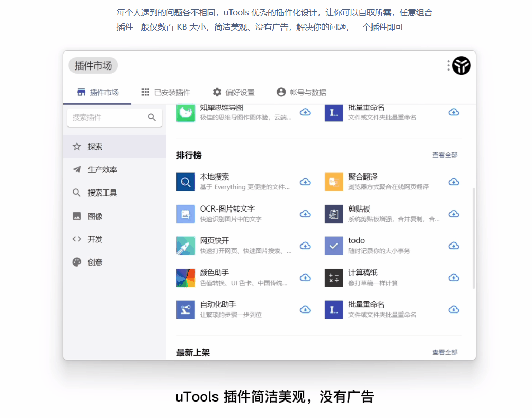Click the 聚合翻译 plugin icon
The image size is (532, 418).
[x=333, y=182]
